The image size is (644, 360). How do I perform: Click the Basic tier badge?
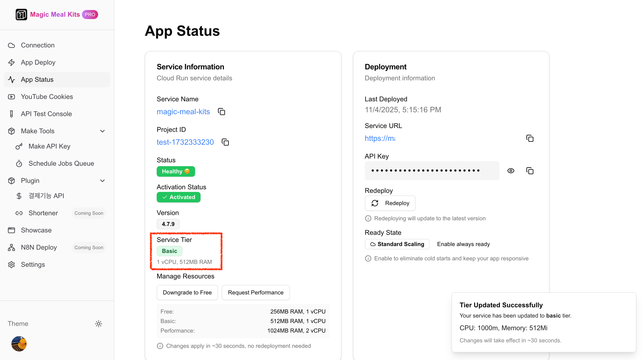click(x=170, y=251)
